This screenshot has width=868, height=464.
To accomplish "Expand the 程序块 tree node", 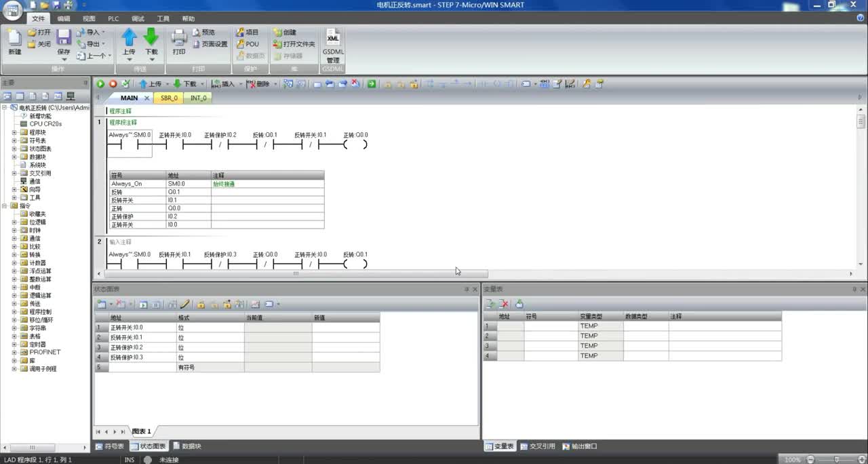I will tap(14, 132).
